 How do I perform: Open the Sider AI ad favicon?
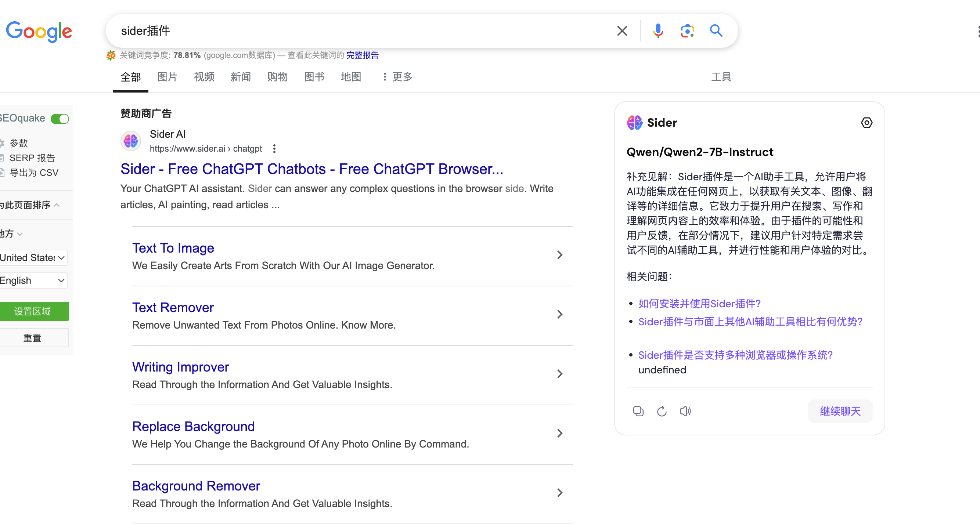point(131,141)
